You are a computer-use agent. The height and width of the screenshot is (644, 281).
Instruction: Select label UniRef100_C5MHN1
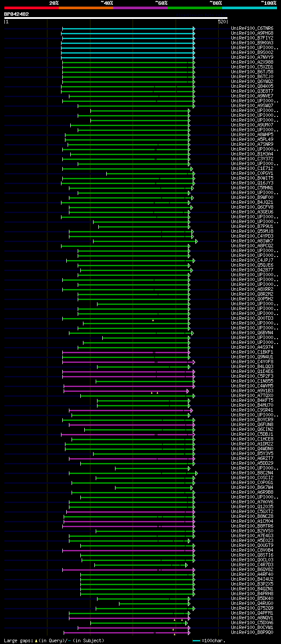click(252, 188)
